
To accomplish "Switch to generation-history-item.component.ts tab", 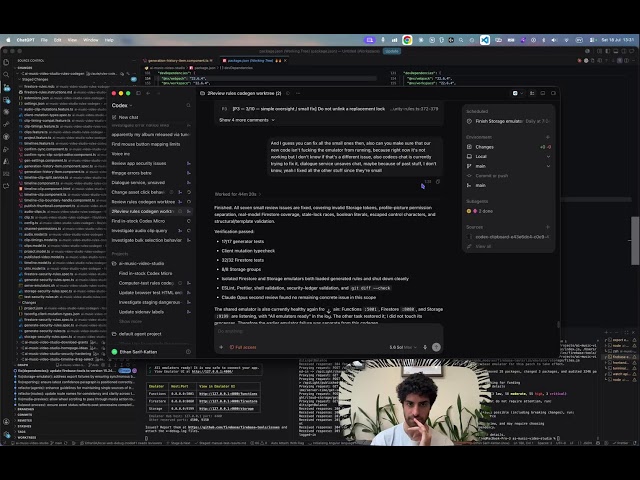I will 178,60.
